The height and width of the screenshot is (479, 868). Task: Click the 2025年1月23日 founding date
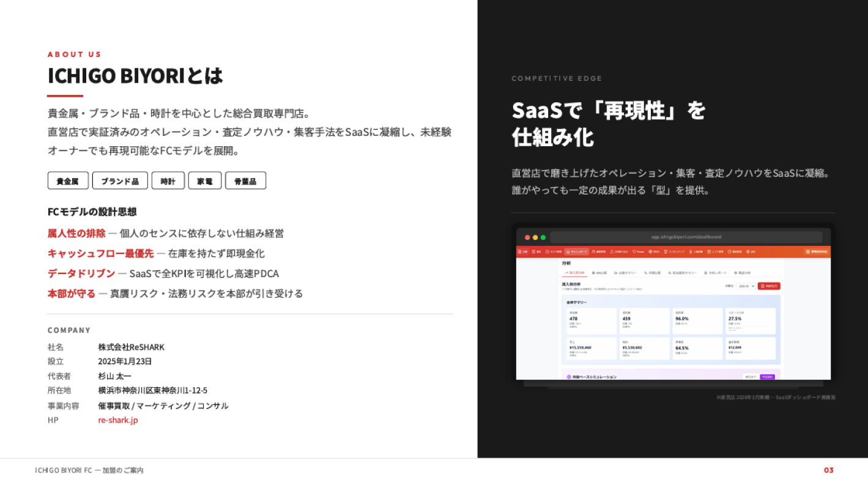[125, 362]
